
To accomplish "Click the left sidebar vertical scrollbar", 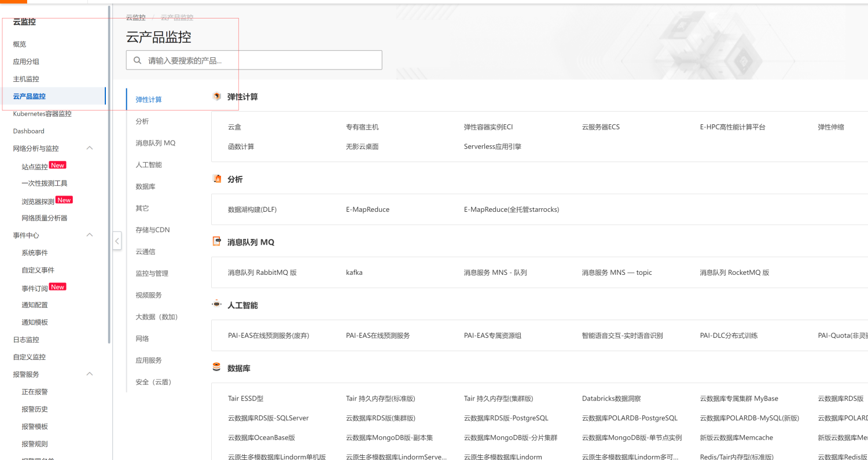I will (x=109, y=174).
